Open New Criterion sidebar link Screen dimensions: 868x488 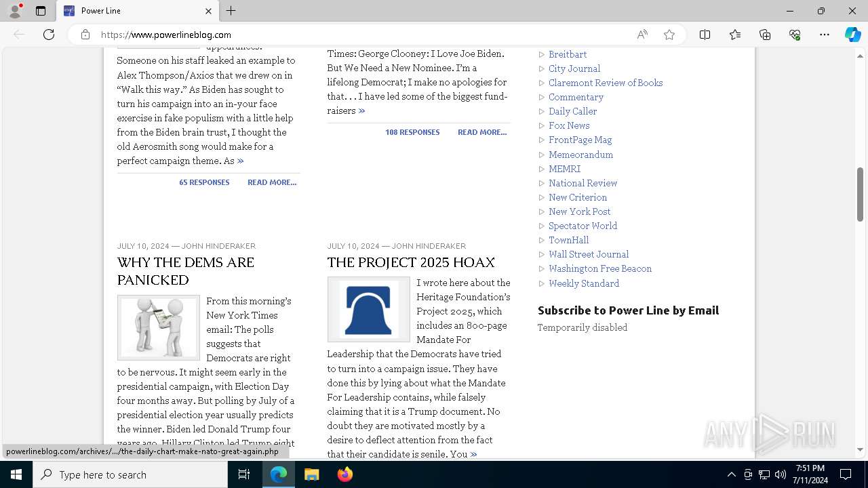(578, 197)
